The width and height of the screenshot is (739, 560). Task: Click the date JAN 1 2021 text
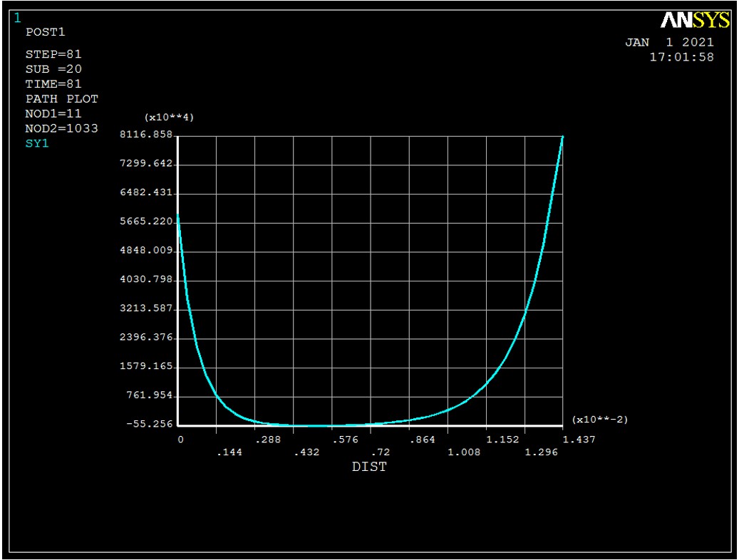tap(669, 43)
